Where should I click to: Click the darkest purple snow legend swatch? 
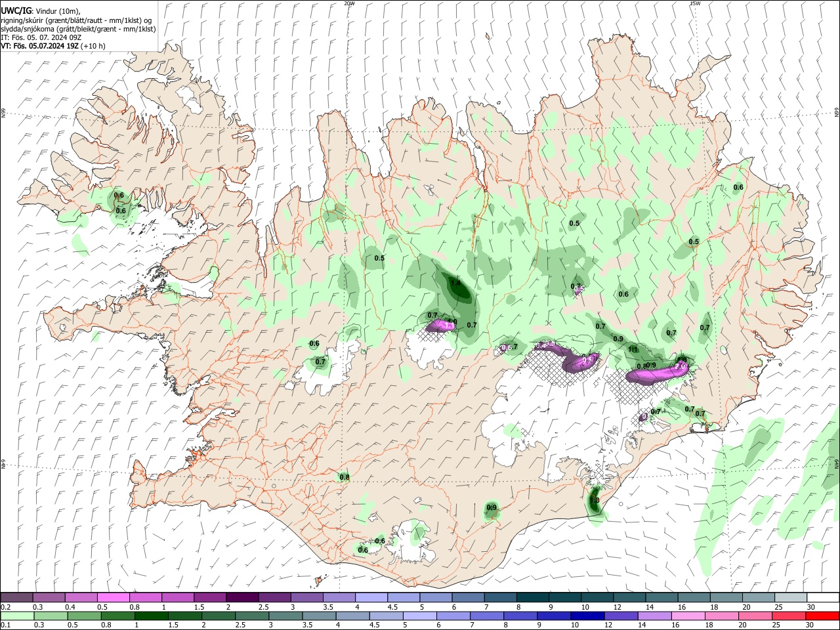tap(241, 597)
